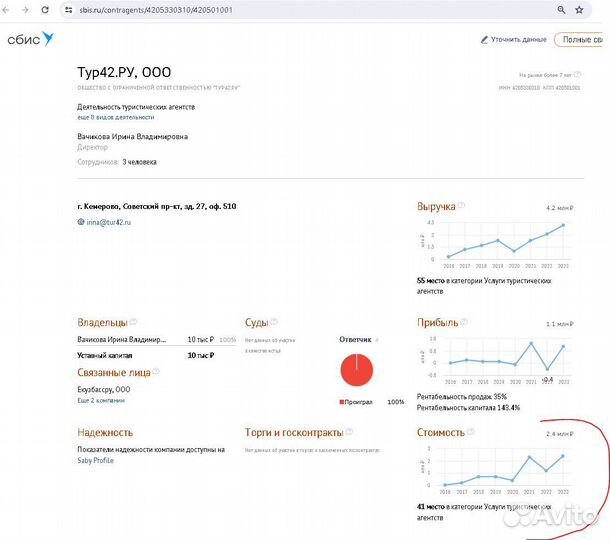Click the 2021 peak on Прибыль chart
The height and width of the screenshot is (540, 610).
click(531, 344)
